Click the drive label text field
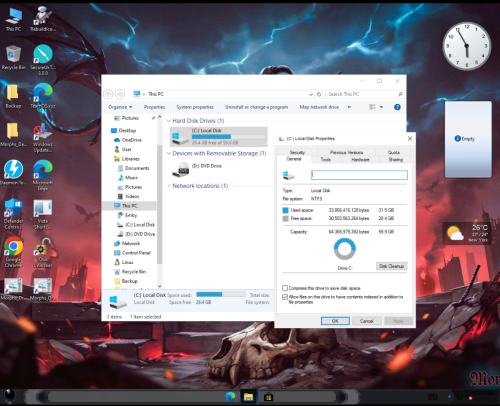 (x=359, y=175)
